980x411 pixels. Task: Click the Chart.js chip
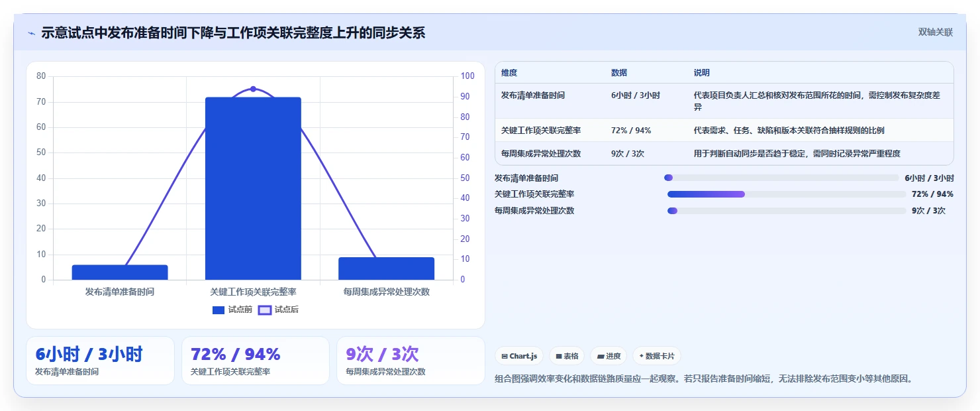[519, 356]
